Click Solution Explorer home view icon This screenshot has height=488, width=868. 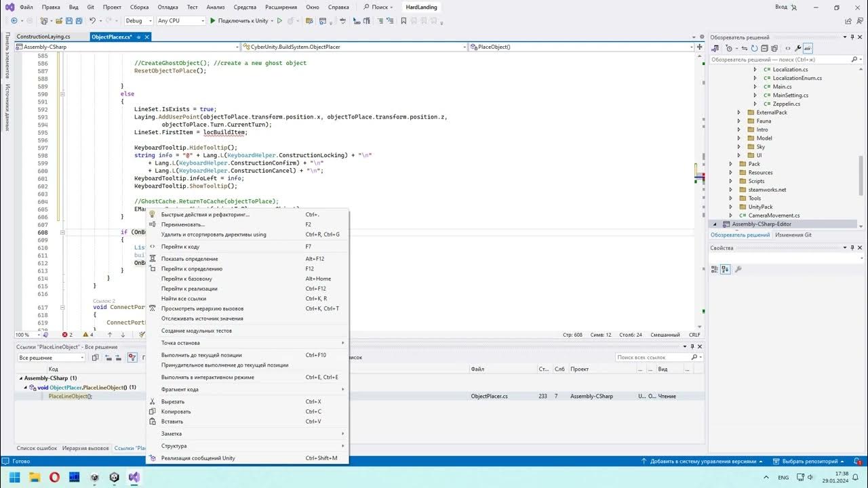(716, 48)
